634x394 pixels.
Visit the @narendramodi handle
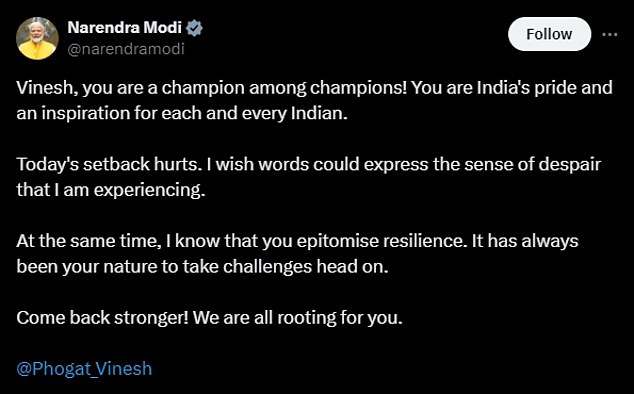click(x=126, y=49)
